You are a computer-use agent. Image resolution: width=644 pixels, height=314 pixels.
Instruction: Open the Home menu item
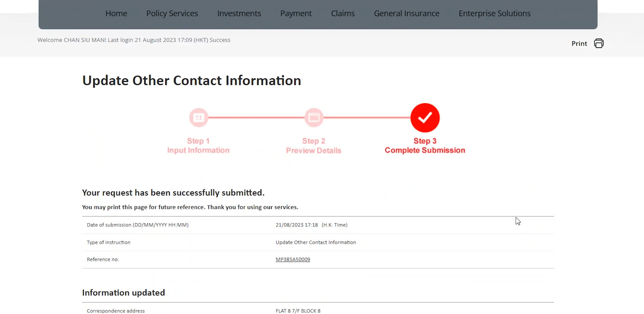[116, 13]
